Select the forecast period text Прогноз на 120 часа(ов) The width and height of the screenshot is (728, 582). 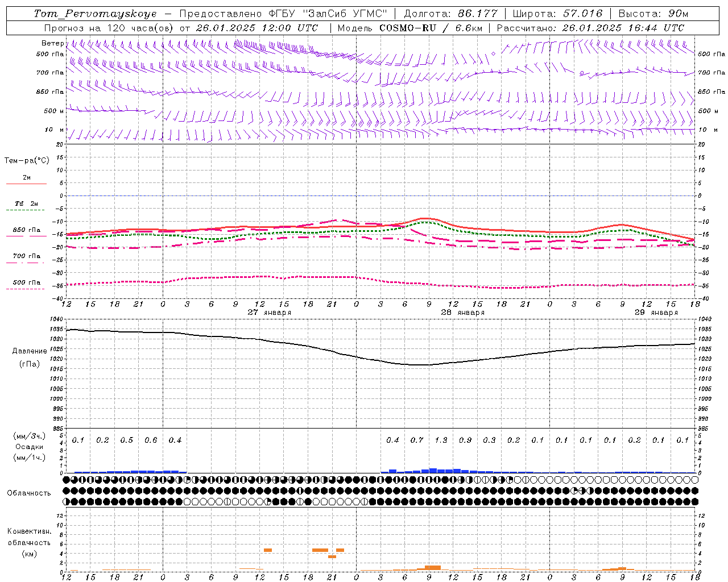tap(109, 28)
